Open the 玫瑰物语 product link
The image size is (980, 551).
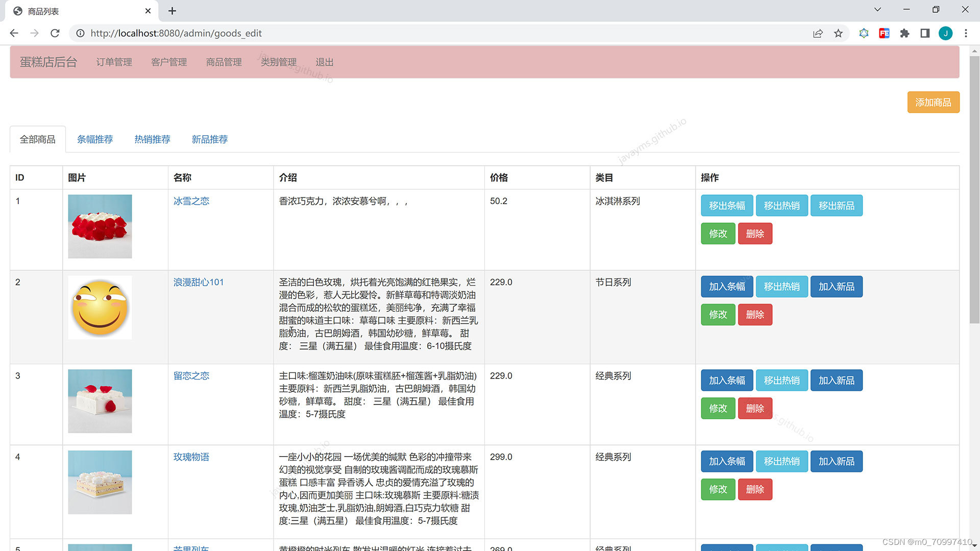click(x=191, y=457)
